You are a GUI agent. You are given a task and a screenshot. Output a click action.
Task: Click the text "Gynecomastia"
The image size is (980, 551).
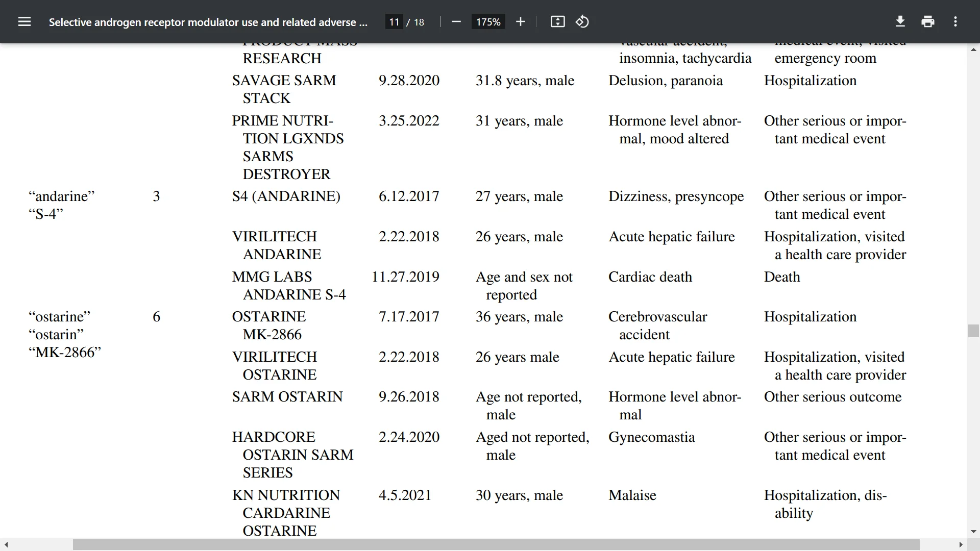point(652,437)
